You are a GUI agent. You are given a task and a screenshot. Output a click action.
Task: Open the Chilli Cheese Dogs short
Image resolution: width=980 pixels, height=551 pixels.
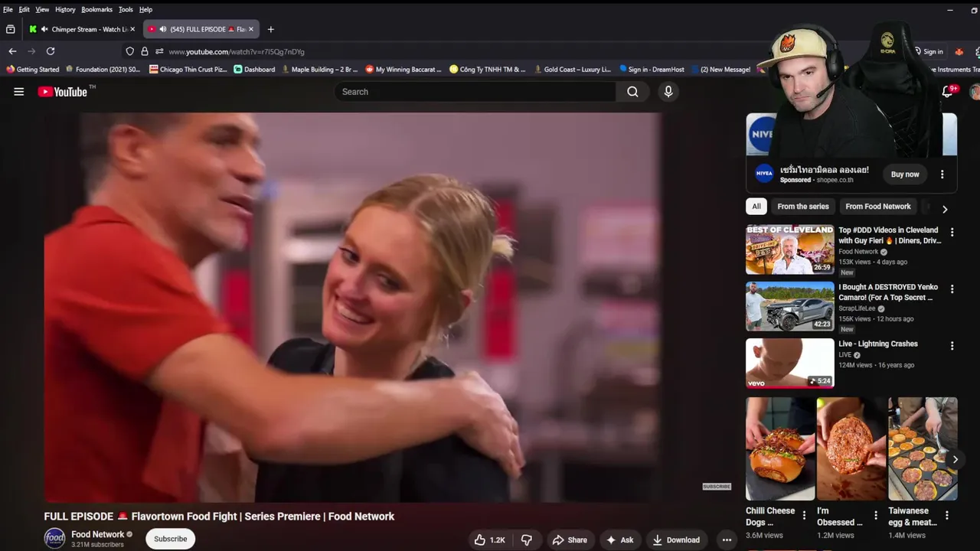[780, 448]
